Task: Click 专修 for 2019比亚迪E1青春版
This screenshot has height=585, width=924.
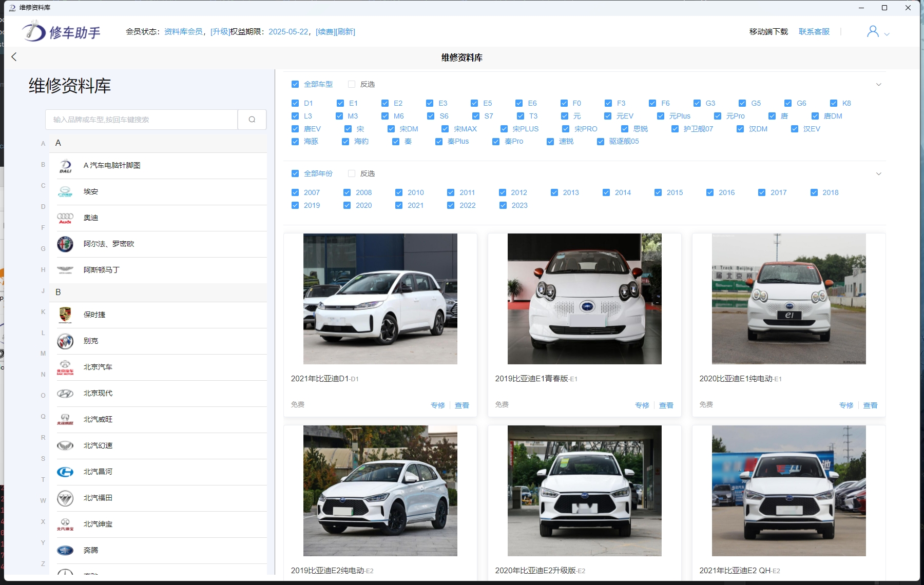Action: [642, 405]
